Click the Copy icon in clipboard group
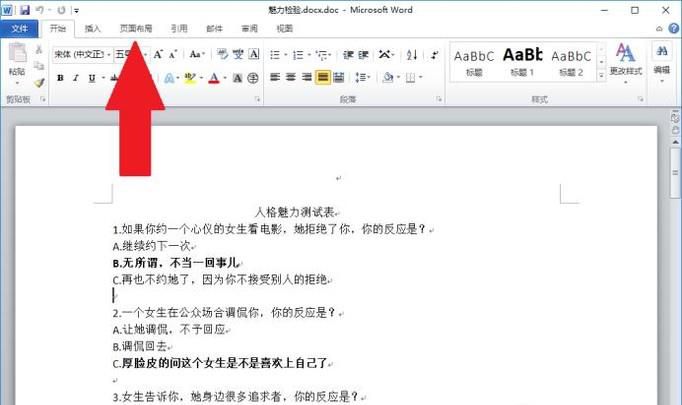The height and width of the screenshot is (405, 682). (39, 66)
